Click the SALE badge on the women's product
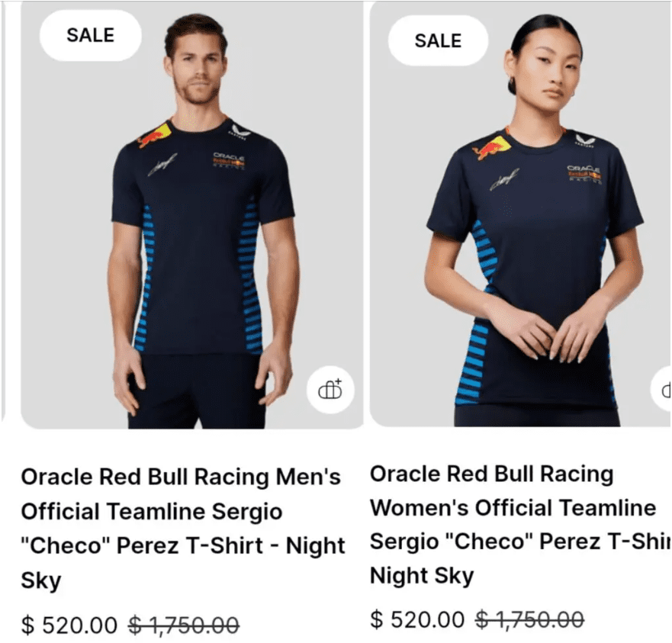Image resolution: width=672 pixels, height=643 pixels. click(x=438, y=40)
